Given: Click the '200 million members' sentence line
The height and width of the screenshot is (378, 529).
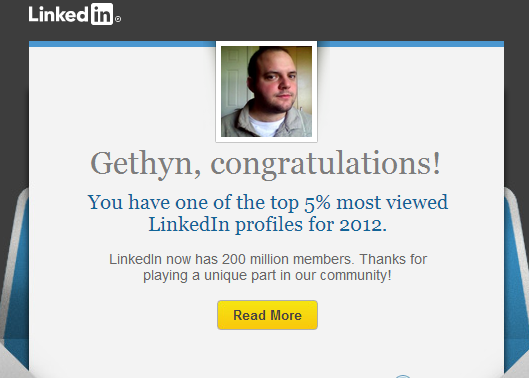Looking at the screenshot, I should click(268, 259).
